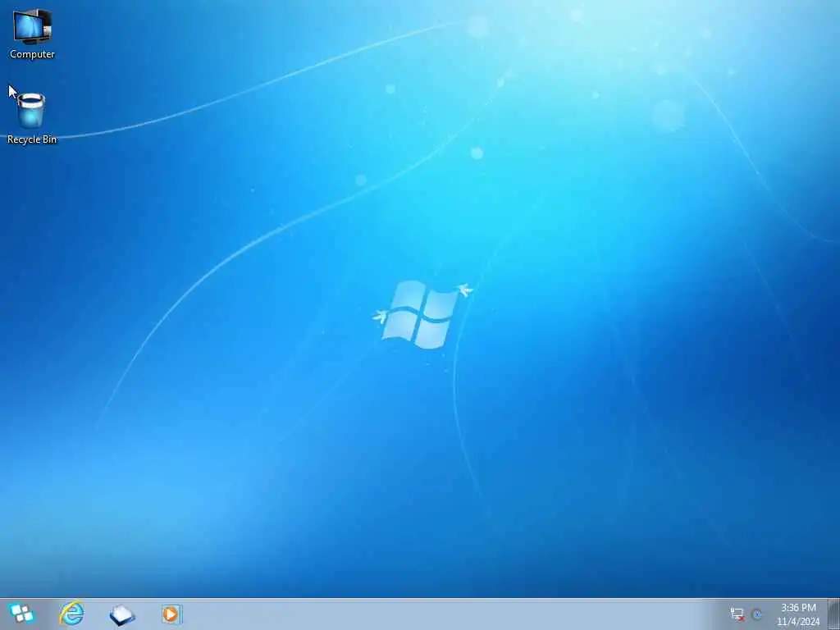The image size is (840, 630).
Task: Launch Windows Media Player from the taskbar
Action: [x=171, y=614]
